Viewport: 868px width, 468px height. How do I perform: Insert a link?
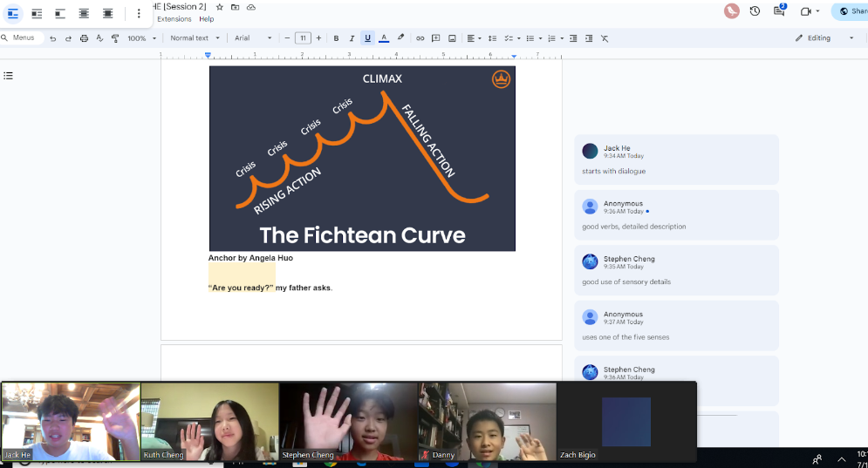pos(420,38)
